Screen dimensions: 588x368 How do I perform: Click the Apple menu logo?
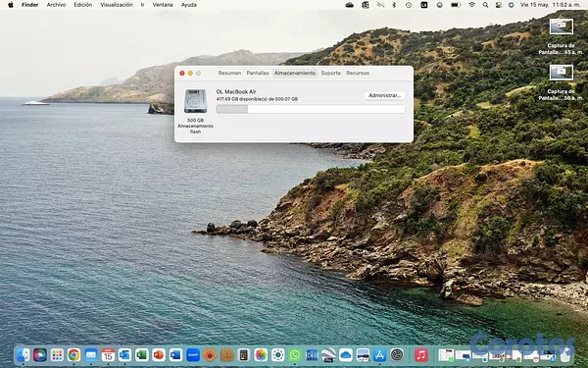coord(11,5)
